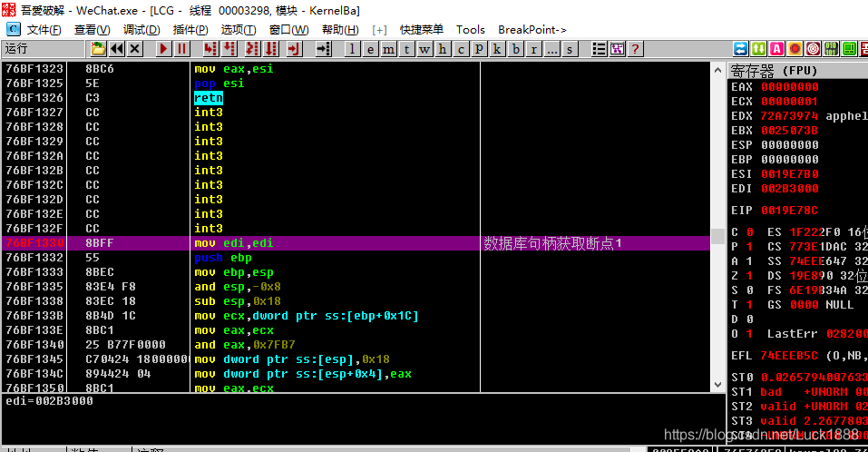The image size is (868, 452).
Task: Open Threads window with 't' button
Action: 406,49
